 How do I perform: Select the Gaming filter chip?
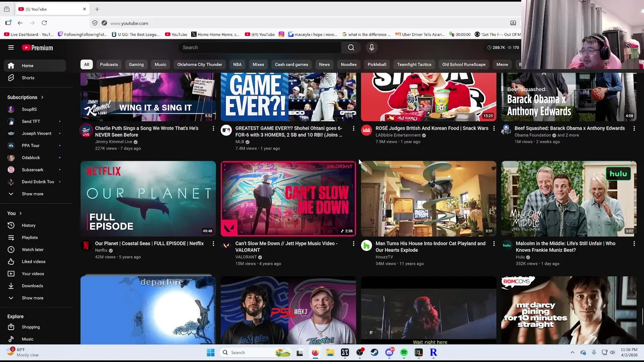tap(136, 64)
